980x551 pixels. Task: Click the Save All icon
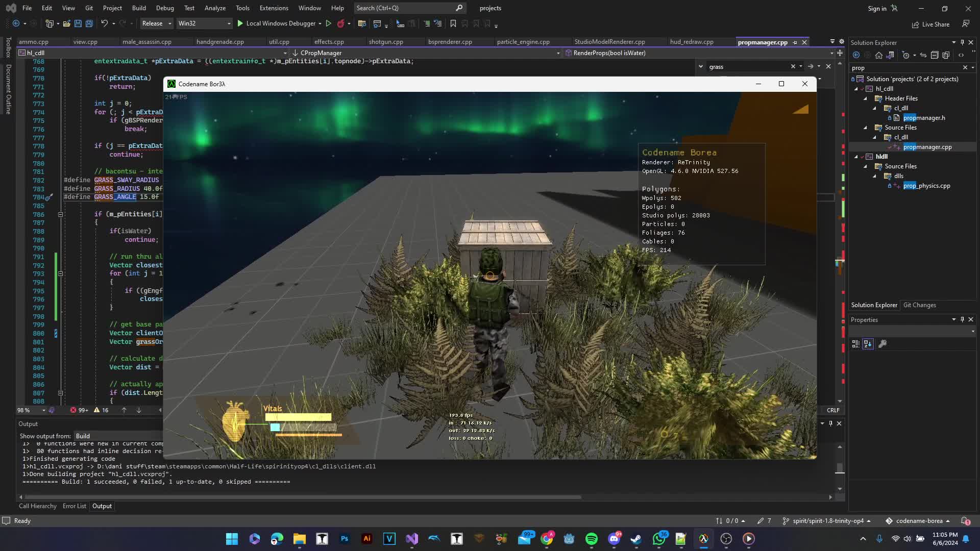(89, 23)
